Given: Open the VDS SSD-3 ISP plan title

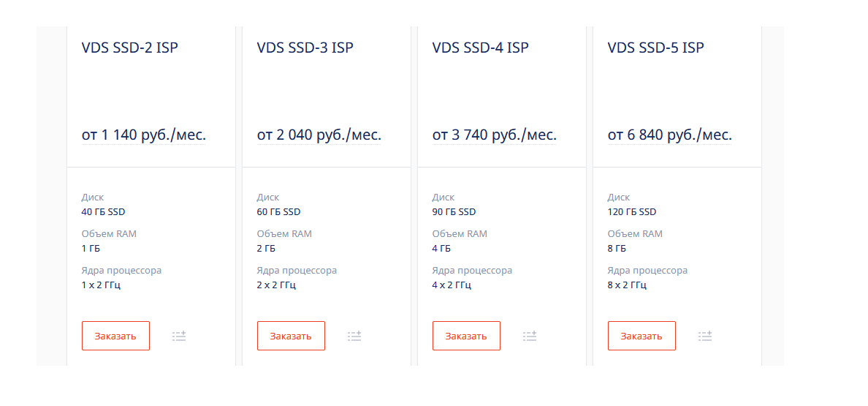Looking at the screenshot, I should [x=305, y=48].
